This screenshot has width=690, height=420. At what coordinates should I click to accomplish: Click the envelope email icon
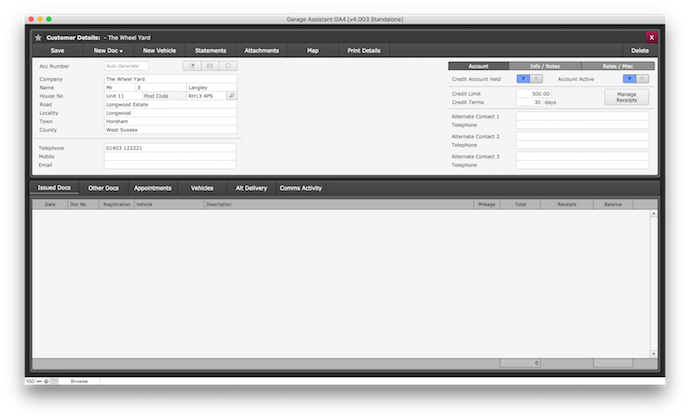pos(210,66)
